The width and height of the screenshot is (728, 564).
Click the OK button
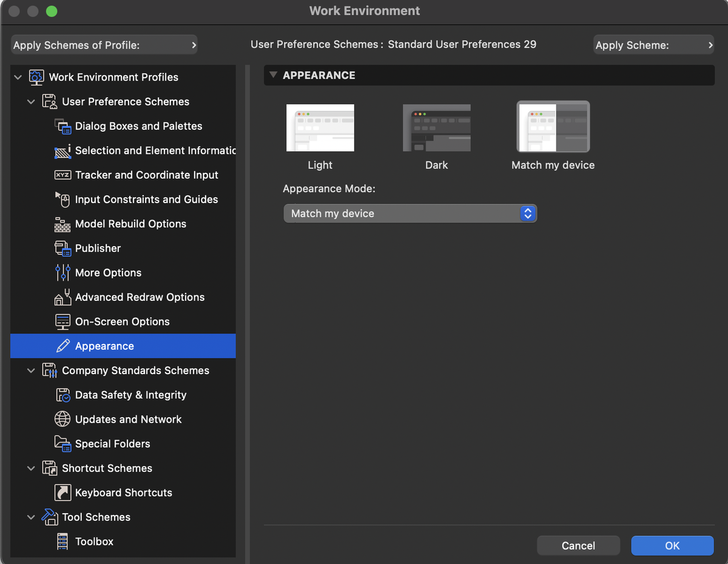(x=672, y=545)
